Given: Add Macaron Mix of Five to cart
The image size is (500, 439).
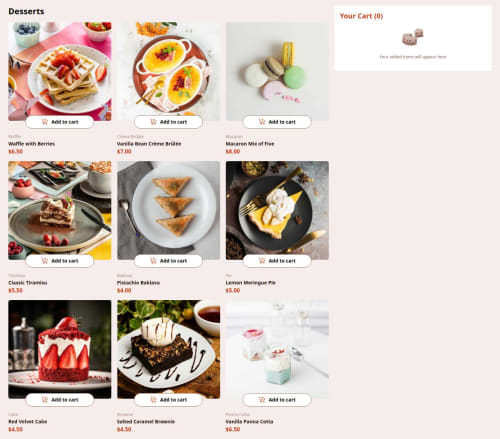Looking at the screenshot, I should 277,122.
